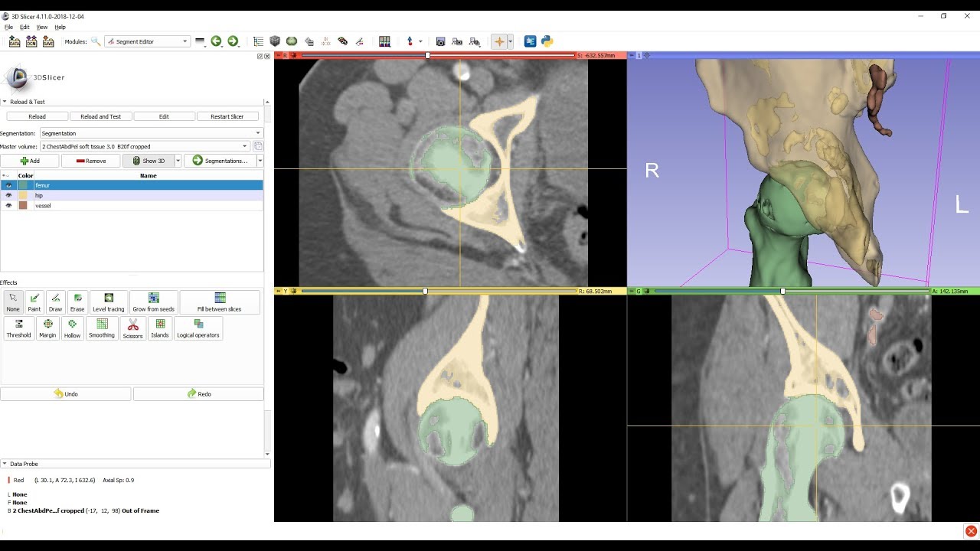Toggle visibility eye of vessel segment
Image resolution: width=980 pixels, height=551 pixels.
9,205
